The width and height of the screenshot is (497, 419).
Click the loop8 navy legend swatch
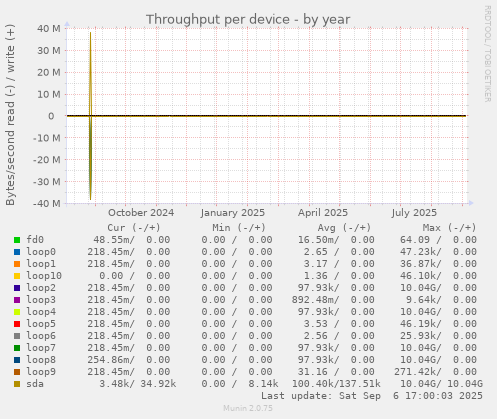click(17, 360)
